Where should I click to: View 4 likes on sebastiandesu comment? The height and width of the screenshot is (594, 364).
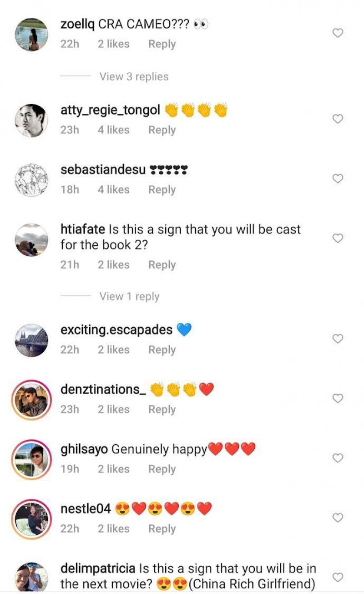tap(113, 189)
